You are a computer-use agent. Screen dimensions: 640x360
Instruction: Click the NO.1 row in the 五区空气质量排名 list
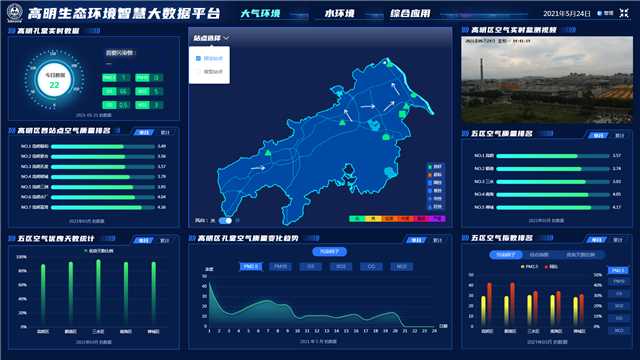[x=547, y=156]
